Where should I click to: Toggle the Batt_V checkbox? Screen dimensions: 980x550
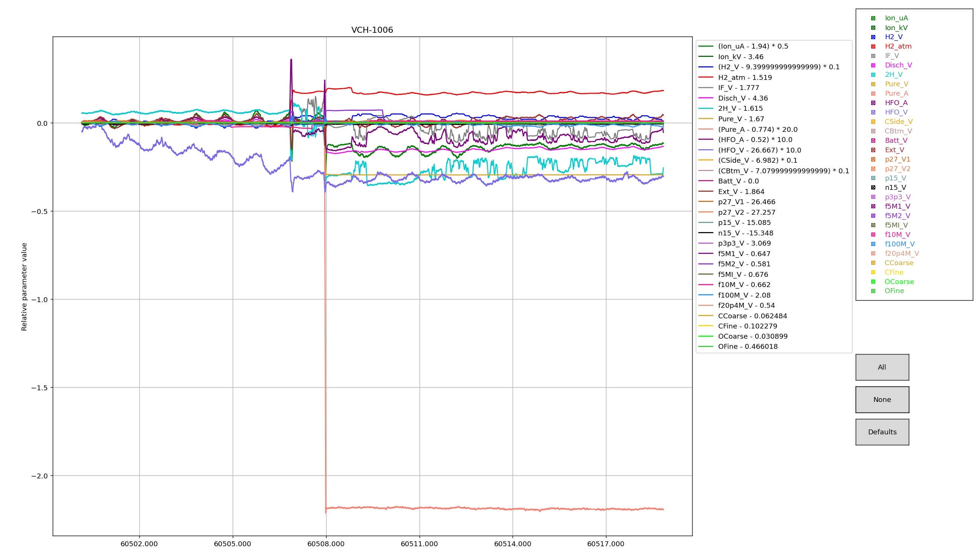coord(873,141)
